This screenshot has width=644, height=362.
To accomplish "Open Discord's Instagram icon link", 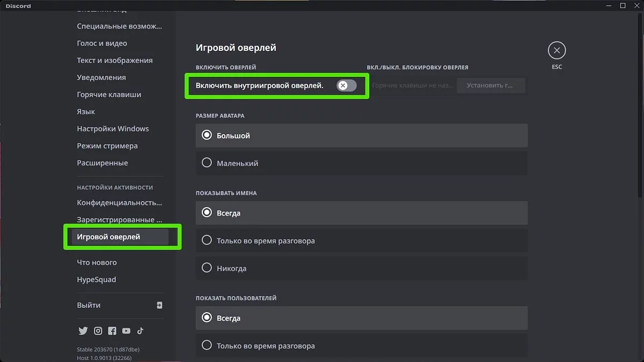I will tap(98, 331).
